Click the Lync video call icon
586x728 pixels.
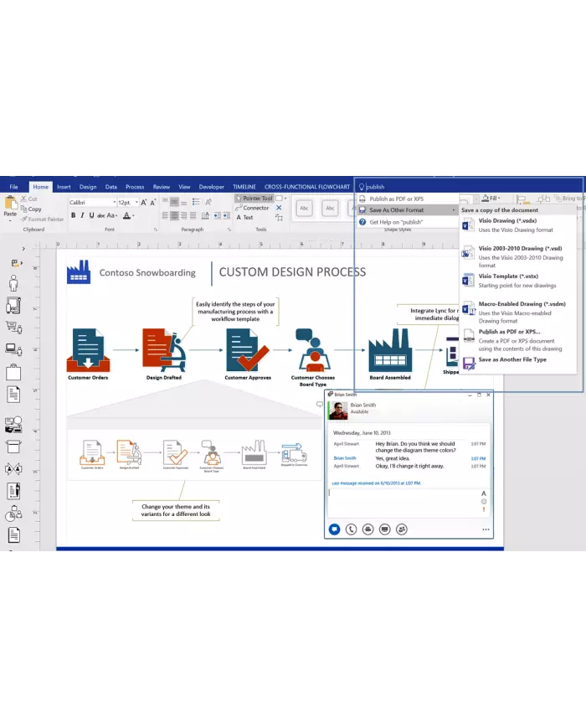[368, 529]
